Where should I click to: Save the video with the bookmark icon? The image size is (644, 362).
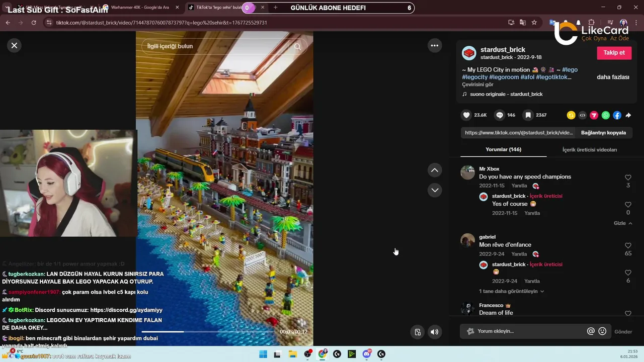(x=528, y=115)
